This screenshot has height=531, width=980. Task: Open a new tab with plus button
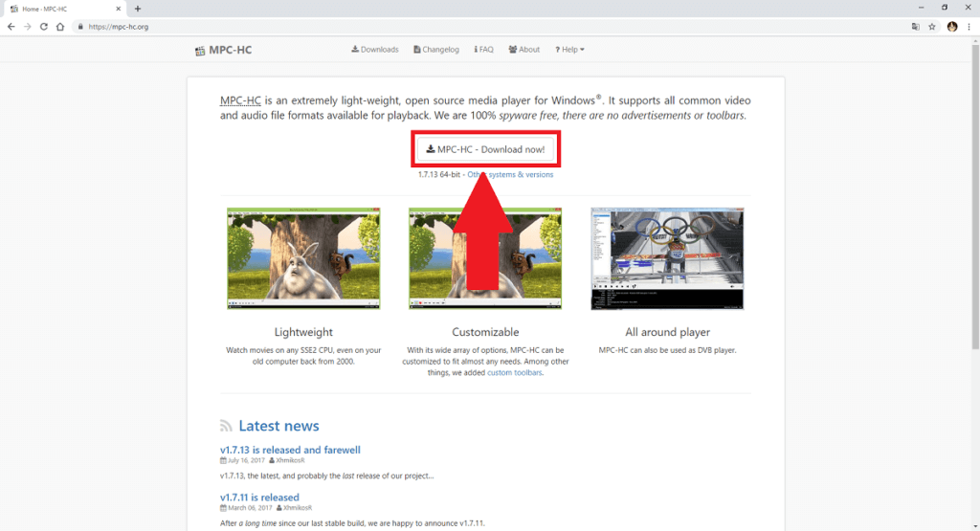[138, 9]
